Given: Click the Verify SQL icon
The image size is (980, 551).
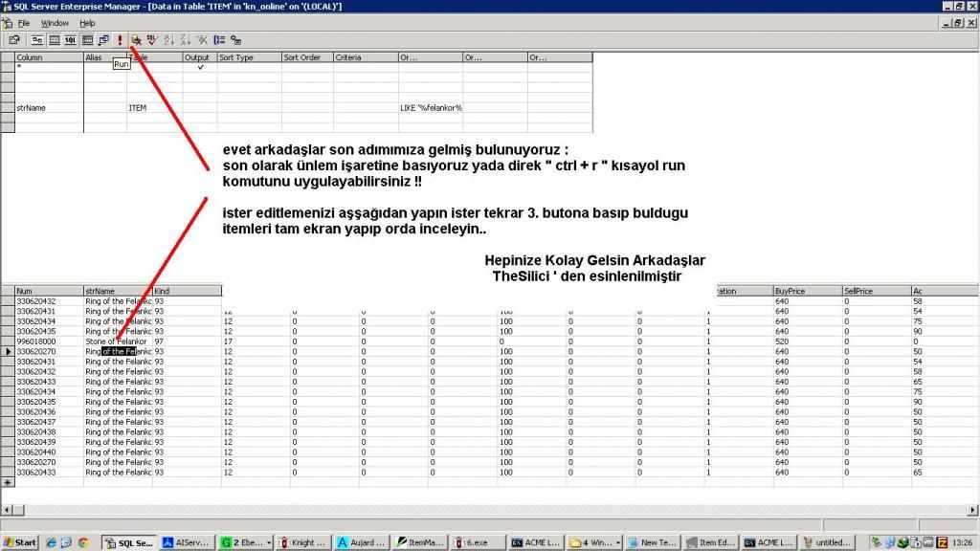Looking at the screenshot, I should 151,40.
